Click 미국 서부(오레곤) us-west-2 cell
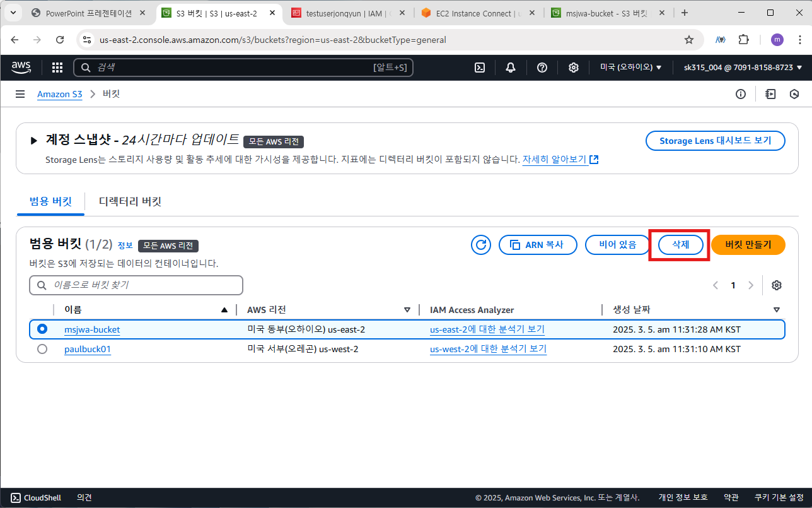The image size is (812, 508). (303, 349)
